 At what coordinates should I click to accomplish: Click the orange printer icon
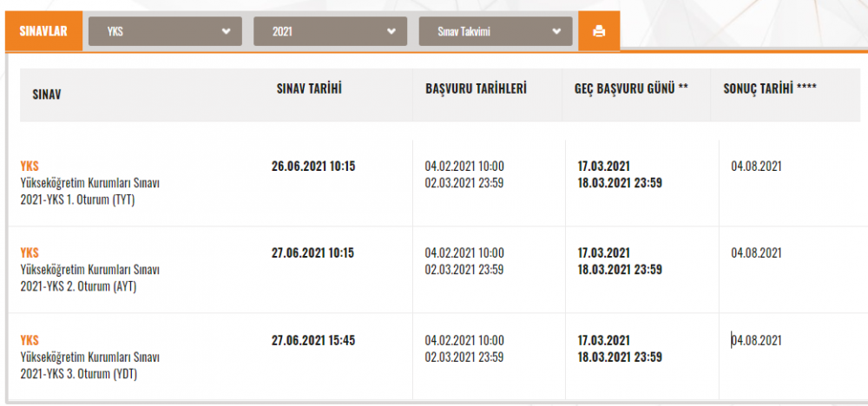click(599, 31)
